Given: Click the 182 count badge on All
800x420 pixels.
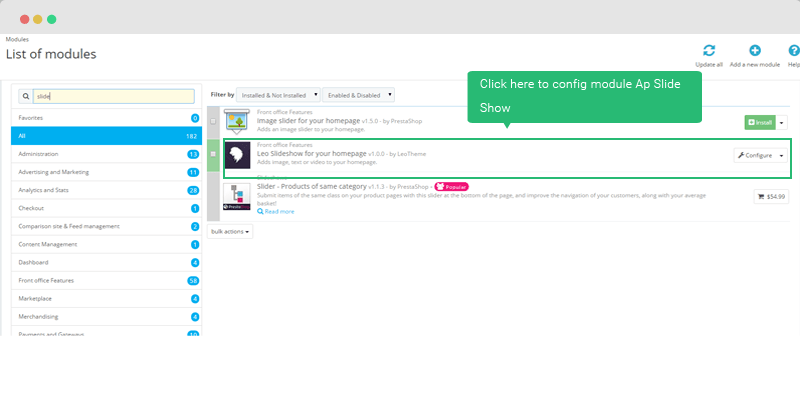Looking at the screenshot, I should coord(191,136).
